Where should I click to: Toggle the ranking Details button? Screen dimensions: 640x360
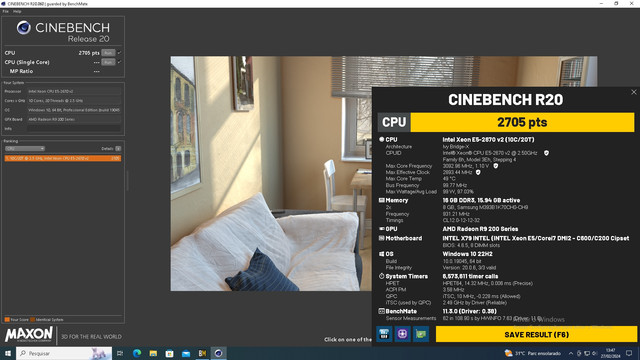coord(118,149)
